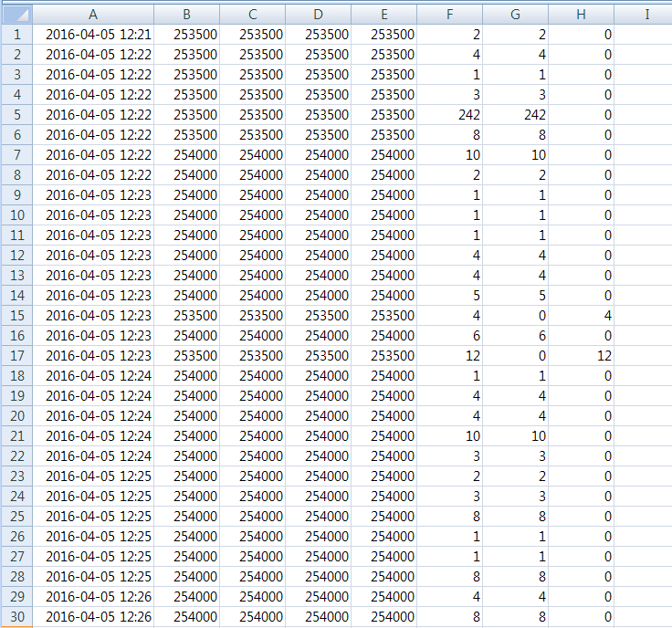Screen dimensions: 672x628
Task: Click the column E header
Action: tap(383, 15)
